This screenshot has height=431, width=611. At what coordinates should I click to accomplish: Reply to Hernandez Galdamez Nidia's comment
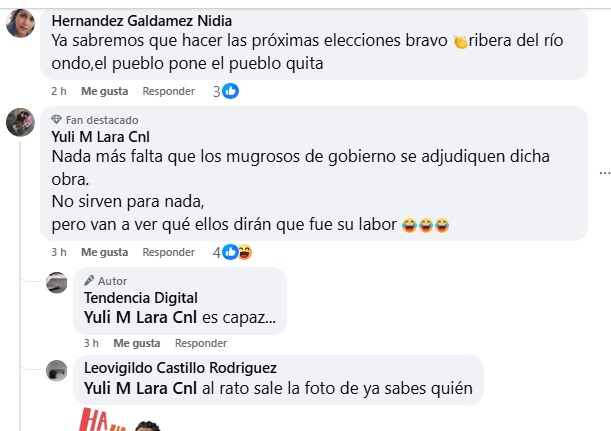169,91
